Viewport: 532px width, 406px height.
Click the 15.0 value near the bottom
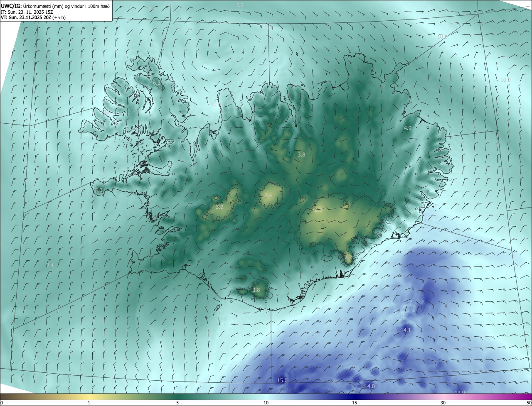282,381
